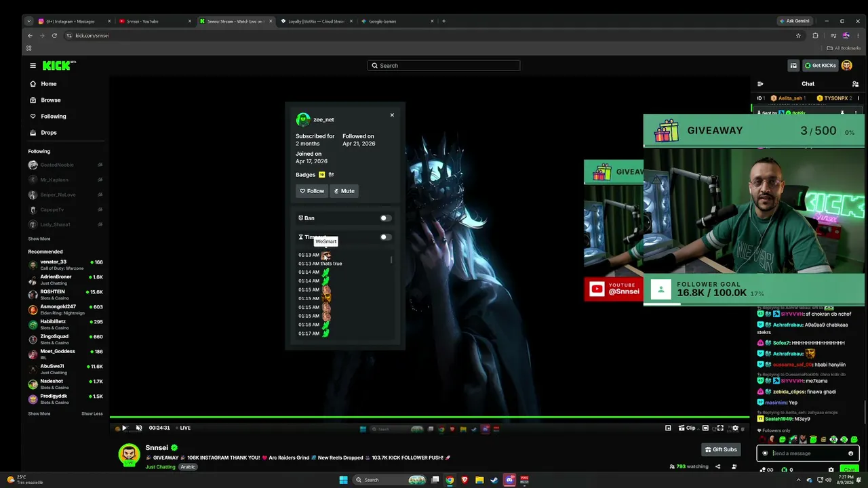Click the Kick search field
868x488 pixels.
point(444,66)
